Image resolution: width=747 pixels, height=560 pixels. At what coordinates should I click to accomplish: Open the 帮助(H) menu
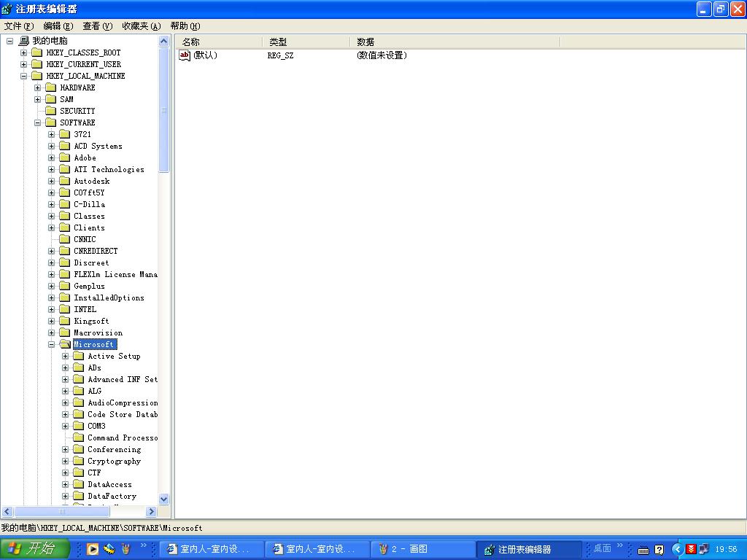pos(185,26)
